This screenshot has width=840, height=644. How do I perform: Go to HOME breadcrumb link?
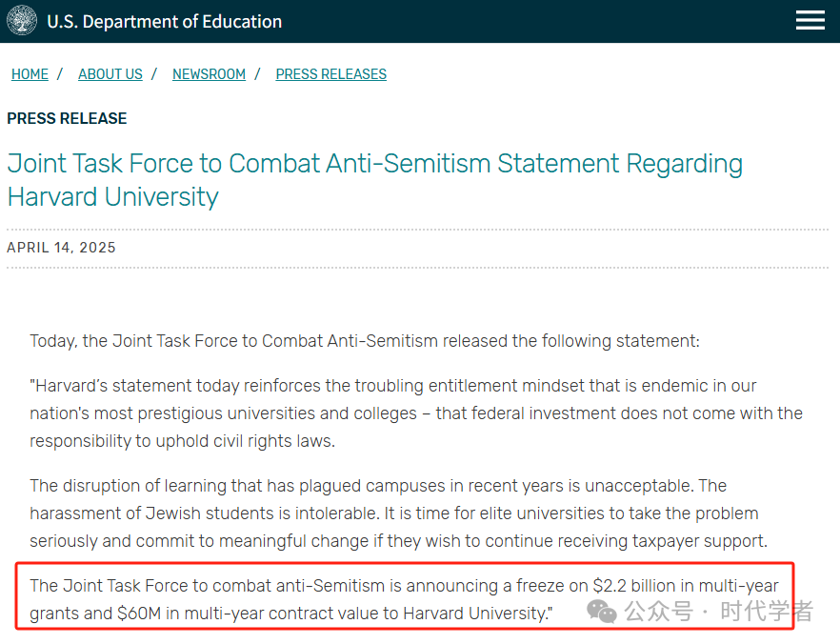click(30, 74)
